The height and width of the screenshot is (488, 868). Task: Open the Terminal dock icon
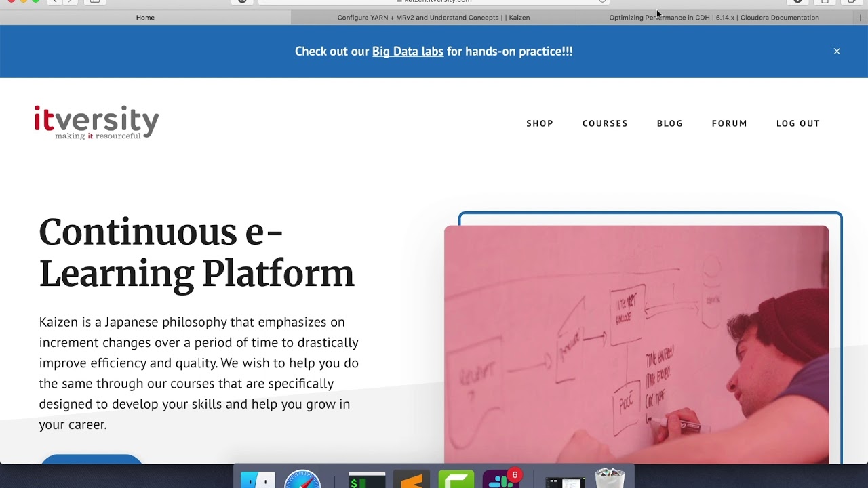[367, 480]
